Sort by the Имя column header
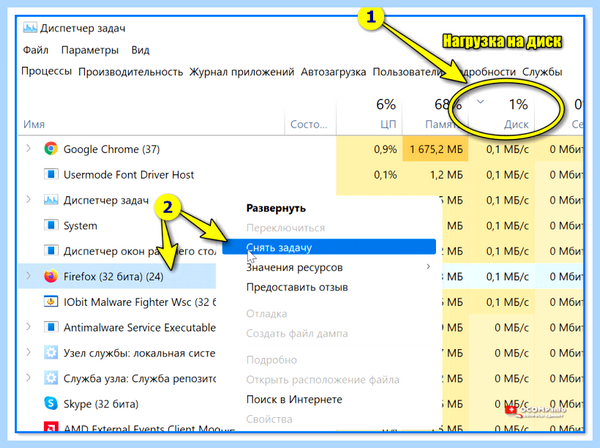This screenshot has width=600, height=448. (x=34, y=124)
